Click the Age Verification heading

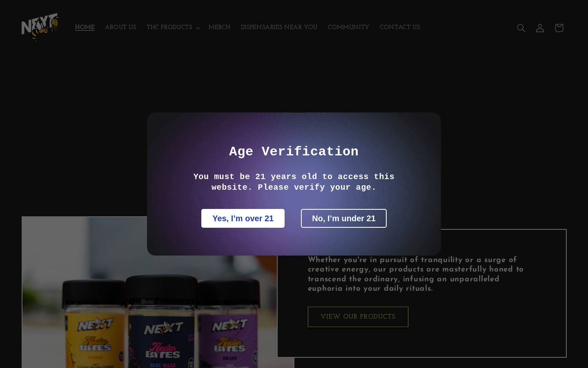coord(294,152)
